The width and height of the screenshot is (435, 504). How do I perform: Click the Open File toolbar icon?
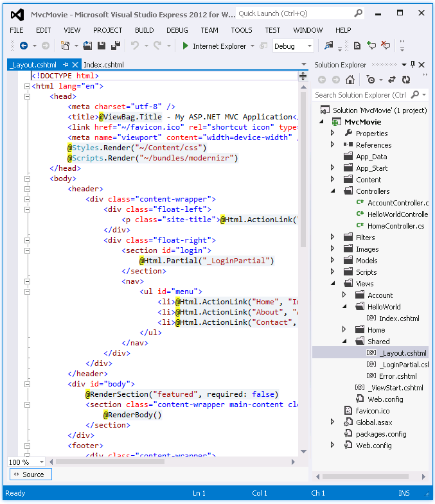click(x=88, y=46)
